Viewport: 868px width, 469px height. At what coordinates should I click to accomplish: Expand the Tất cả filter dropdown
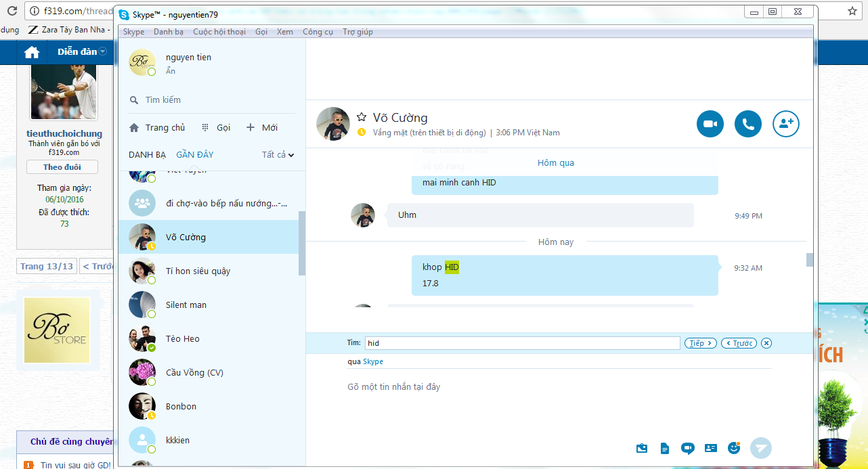point(278,155)
